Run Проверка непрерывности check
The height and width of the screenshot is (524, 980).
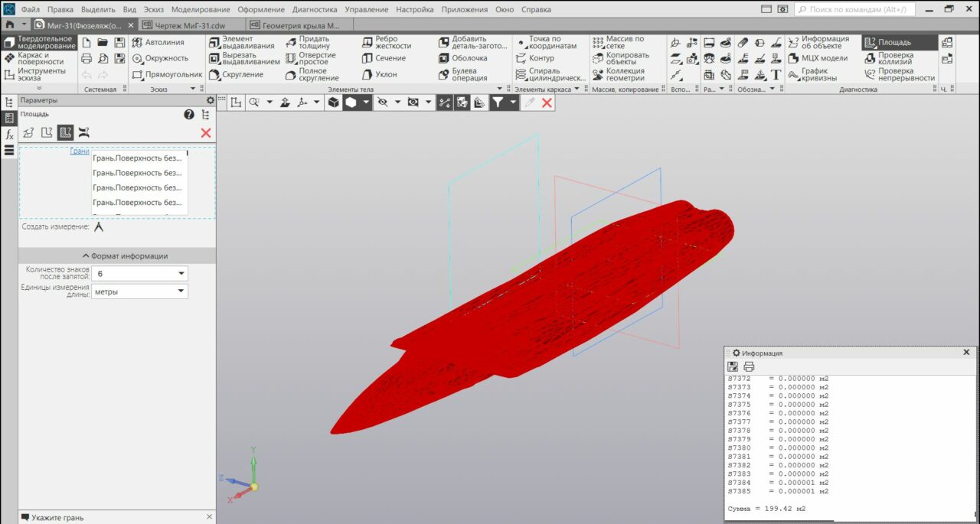point(899,74)
